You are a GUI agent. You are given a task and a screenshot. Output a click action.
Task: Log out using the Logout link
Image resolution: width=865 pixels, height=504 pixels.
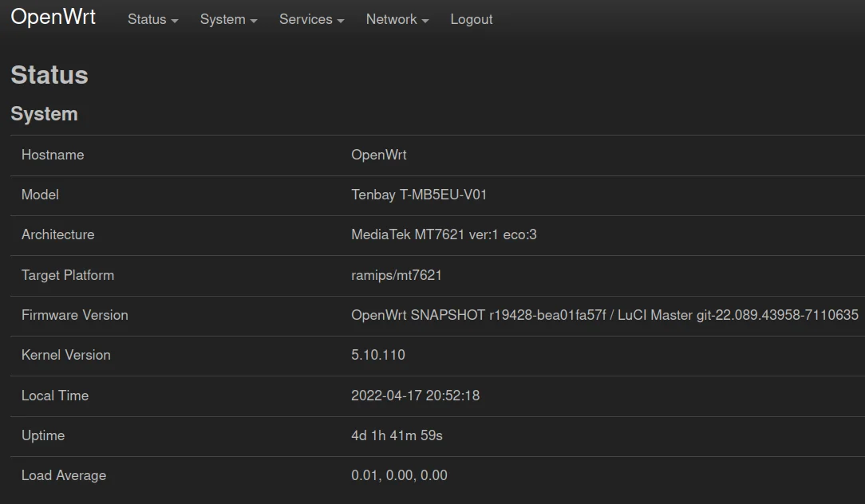(x=471, y=20)
